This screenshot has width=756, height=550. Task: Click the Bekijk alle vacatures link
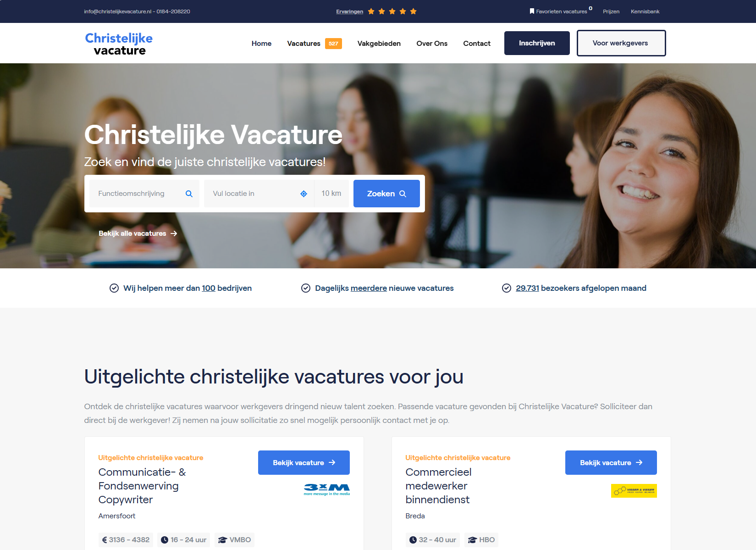coord(138,233)
